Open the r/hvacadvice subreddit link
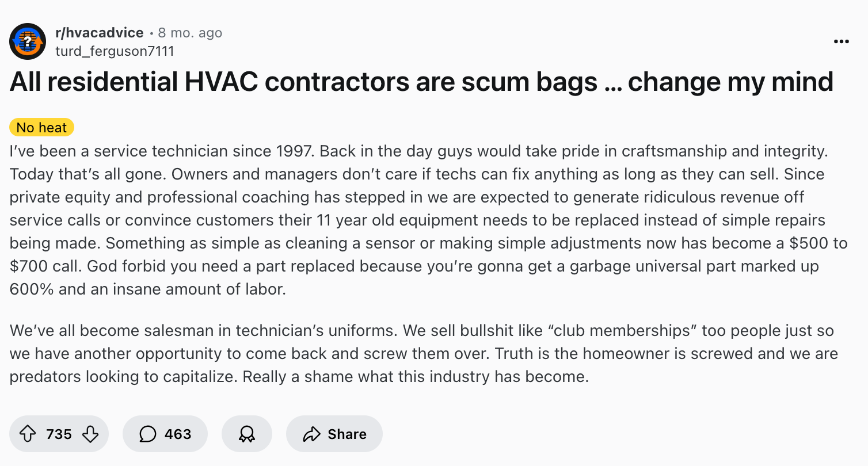Image resolution: width=868 pixels, height=466 pixels. pos(99,33)
